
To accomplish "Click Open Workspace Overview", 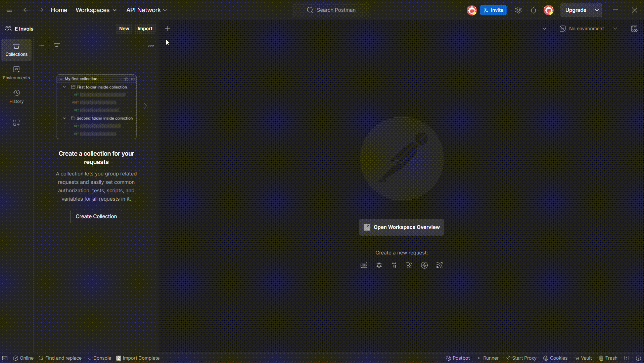I will point(402,227).
